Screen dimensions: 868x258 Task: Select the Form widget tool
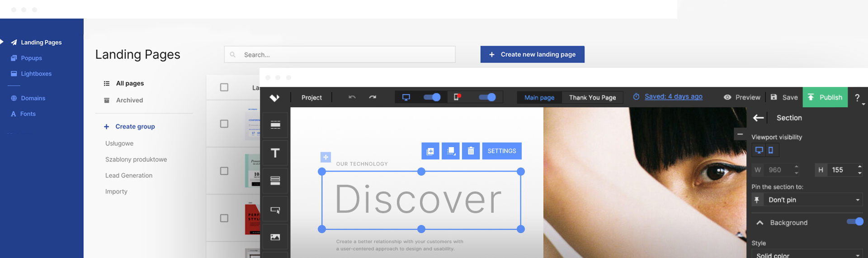[275, 181]
